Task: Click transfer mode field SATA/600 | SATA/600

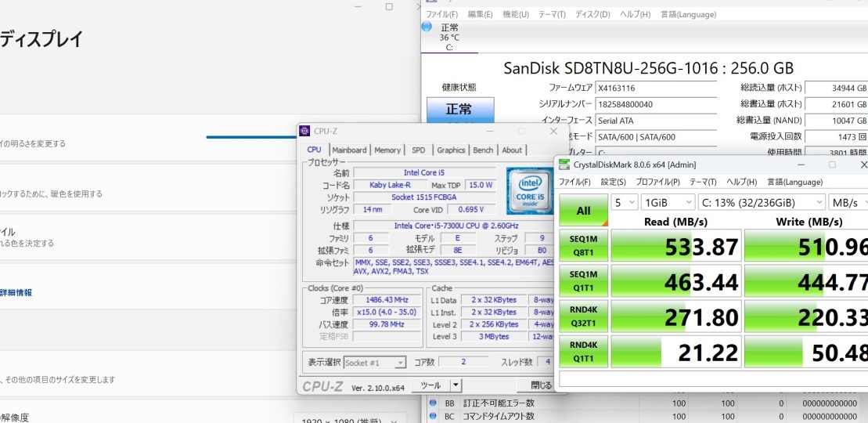Action: click(x=655, y=137)
